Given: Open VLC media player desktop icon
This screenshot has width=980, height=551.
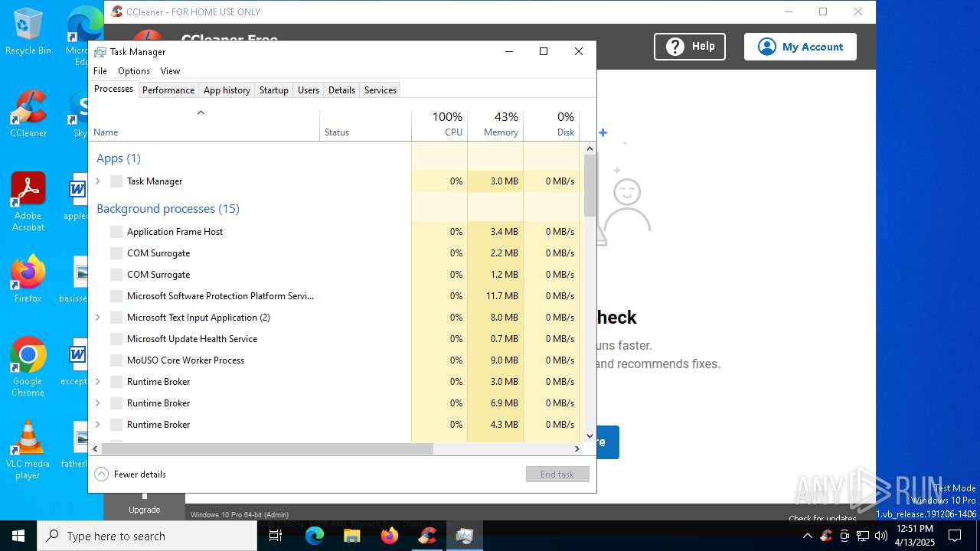Looking at the screenshot, I should pos(28,450).
